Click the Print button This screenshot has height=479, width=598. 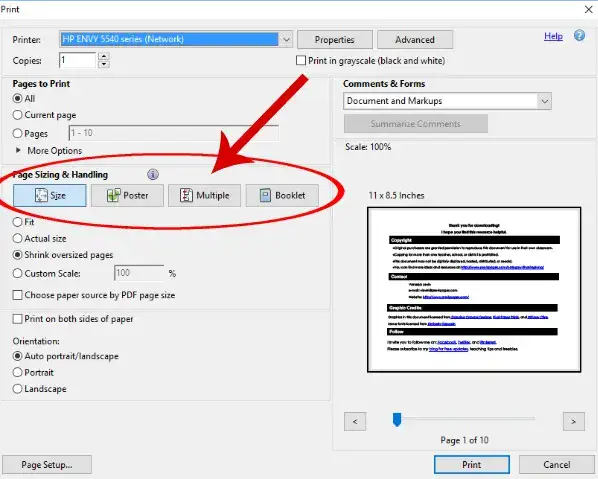(472, 465)
